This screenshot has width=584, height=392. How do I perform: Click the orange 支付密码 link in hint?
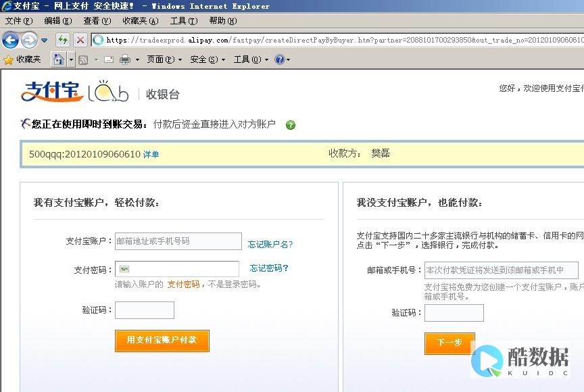[x=183, y=285]
